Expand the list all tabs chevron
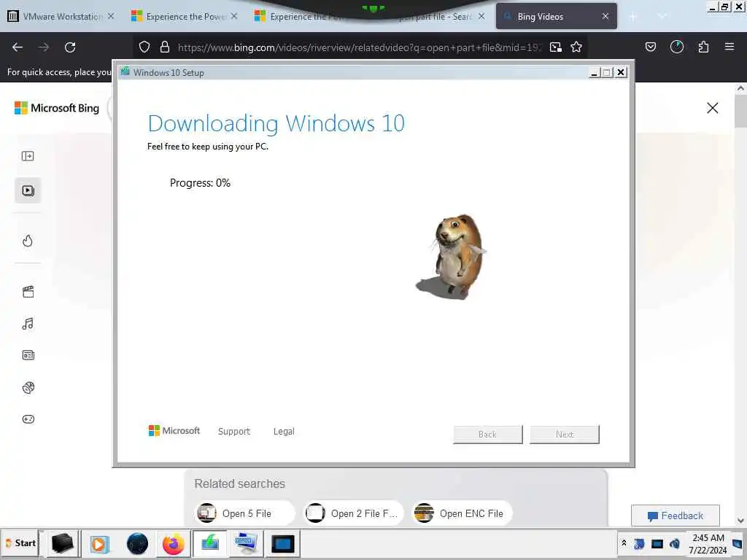 point(662,16)
